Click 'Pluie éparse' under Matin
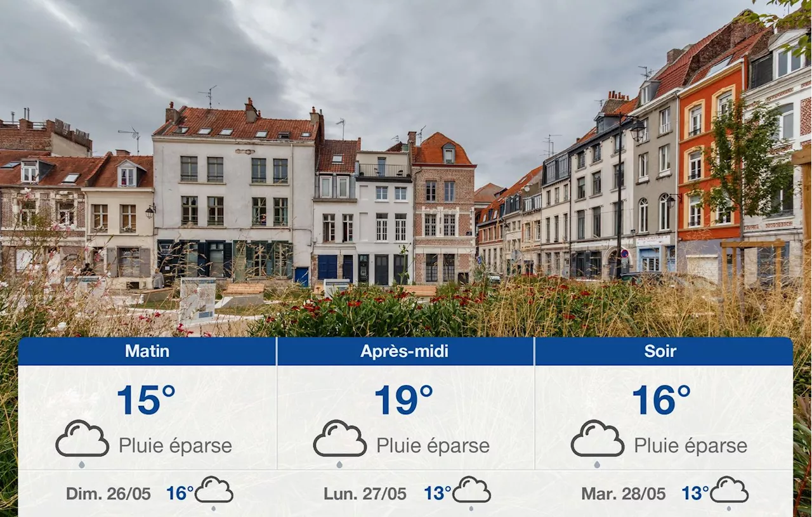The width and height of the screenshot is (812, 517). point(175,446)
